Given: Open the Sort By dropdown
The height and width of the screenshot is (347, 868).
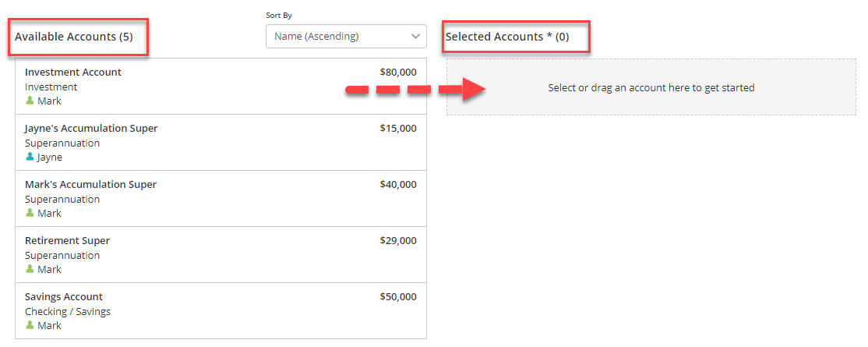Looking at the screenshot, I should pyautogui.click(x=346, y=37).
